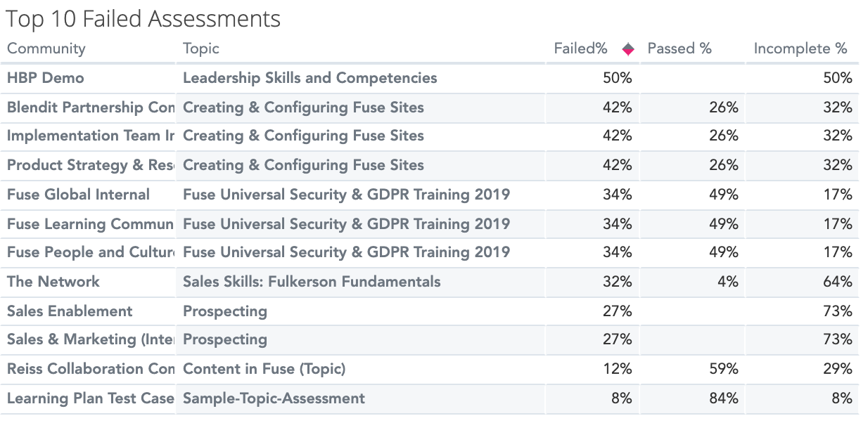Select the Sales Enablement community row
The image size is (868, 423).
[x=70, y=311]
